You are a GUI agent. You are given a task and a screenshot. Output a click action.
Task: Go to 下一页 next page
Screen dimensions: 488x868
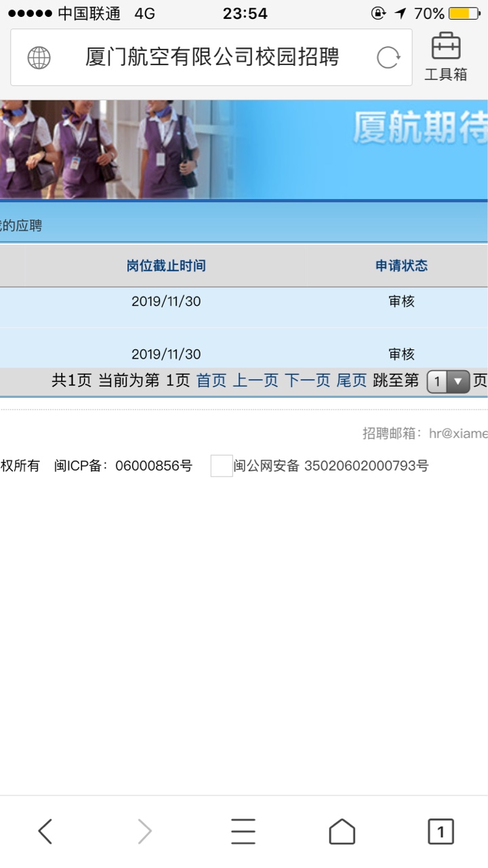[307, 380]
